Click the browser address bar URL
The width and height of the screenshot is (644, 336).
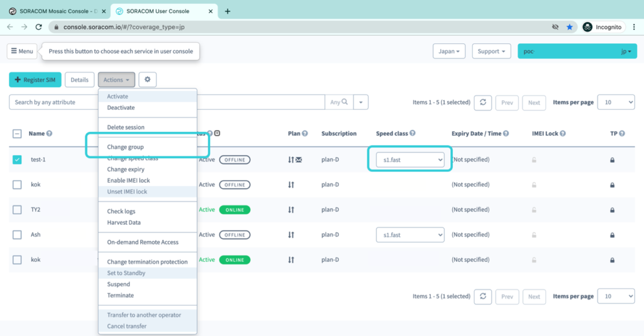point(124,27)
